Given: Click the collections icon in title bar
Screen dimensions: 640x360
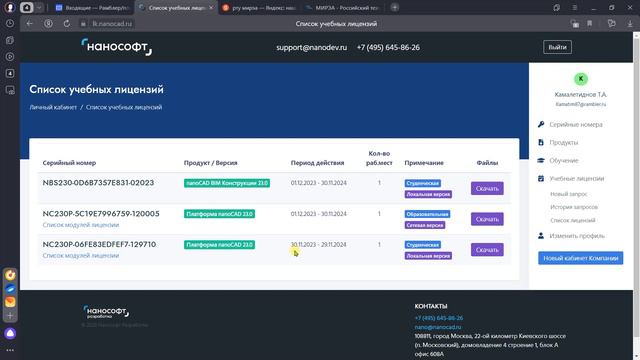Looking at the screenshot, I should click(x=557, y=7).
